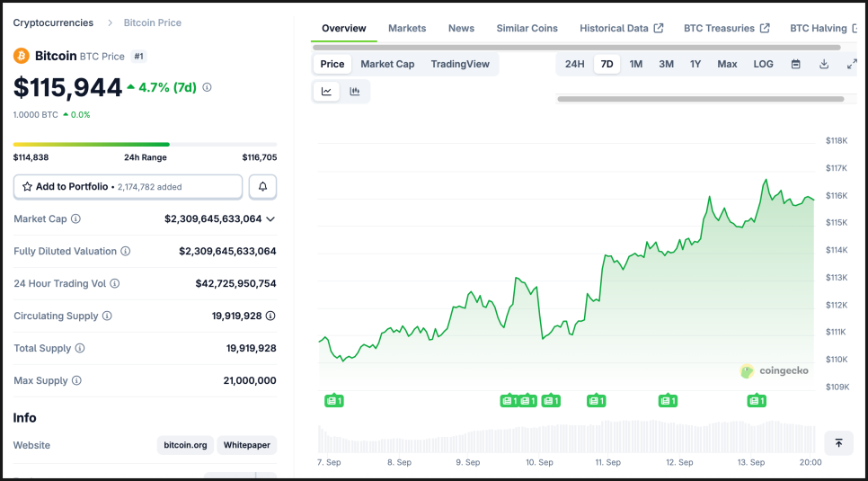Viewport: 868px width, 481px height.
Task: Click the volume bars below the chart
Action: 566,437
